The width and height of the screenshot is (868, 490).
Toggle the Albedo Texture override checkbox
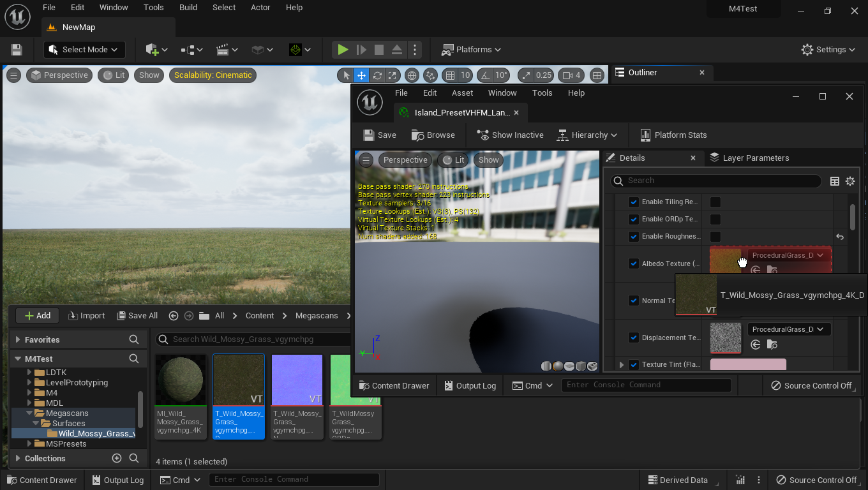coord(634,264)
